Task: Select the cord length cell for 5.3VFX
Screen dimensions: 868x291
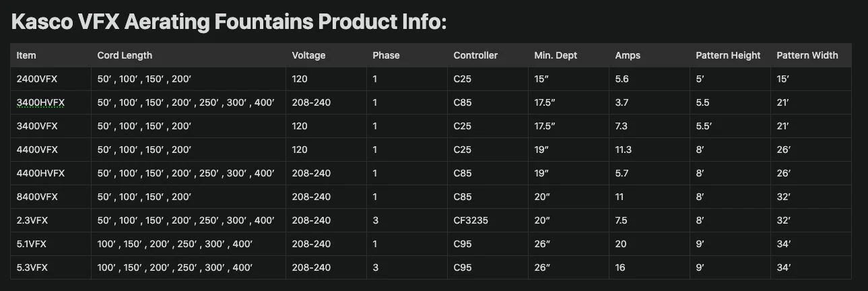Action: coord(174,267)
